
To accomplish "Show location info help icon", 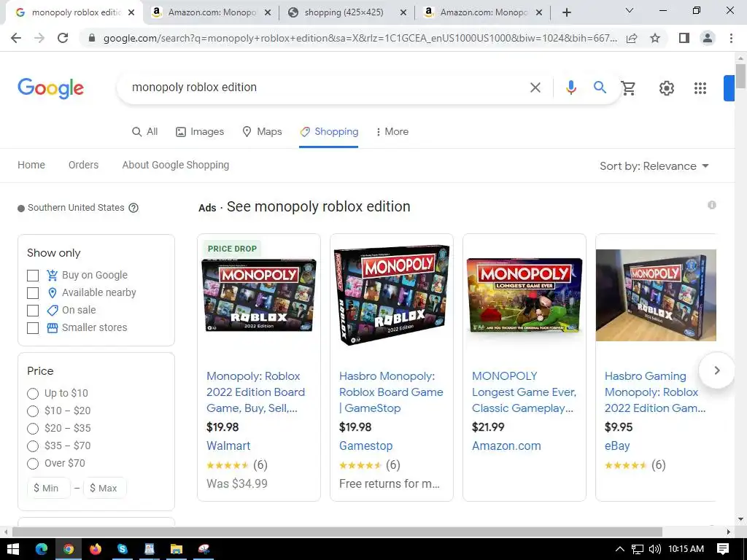I will pyautogui.click(x=134, y=208).
